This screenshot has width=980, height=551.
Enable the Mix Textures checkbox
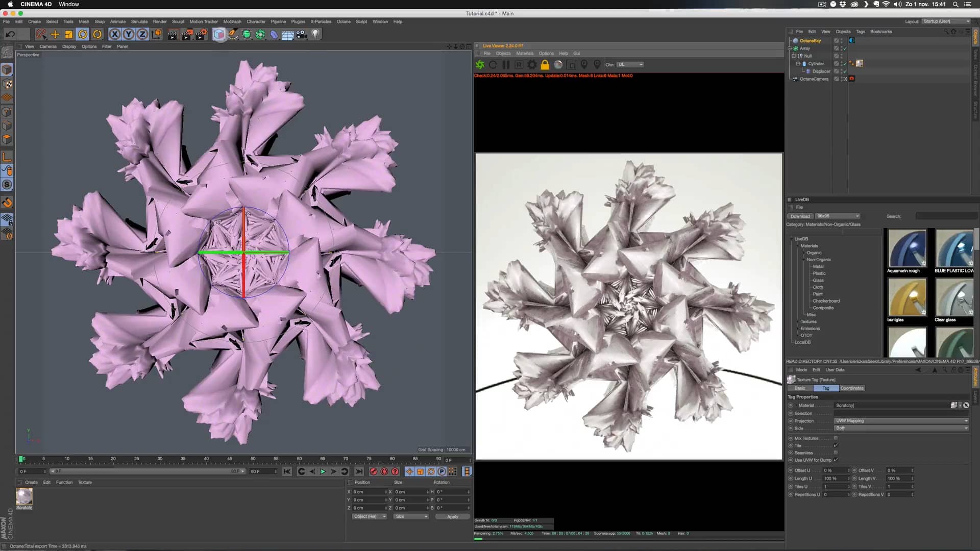pos(836,438)
